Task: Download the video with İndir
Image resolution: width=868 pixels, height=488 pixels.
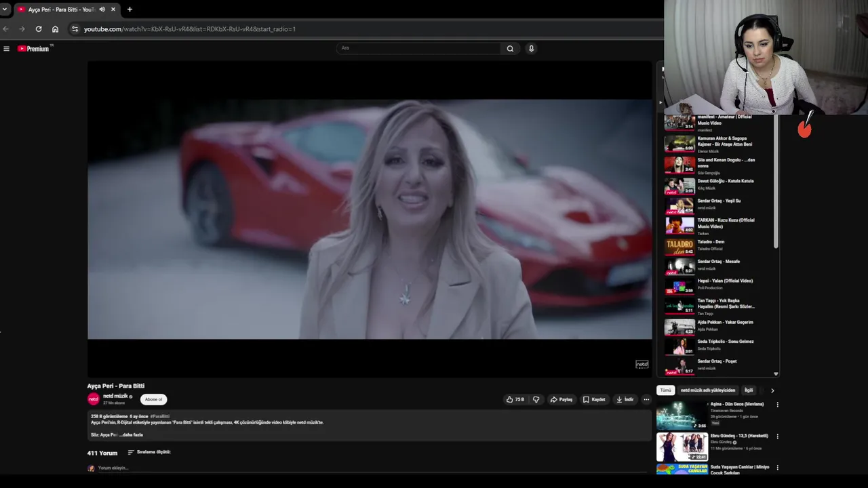Action: (625, 399)
